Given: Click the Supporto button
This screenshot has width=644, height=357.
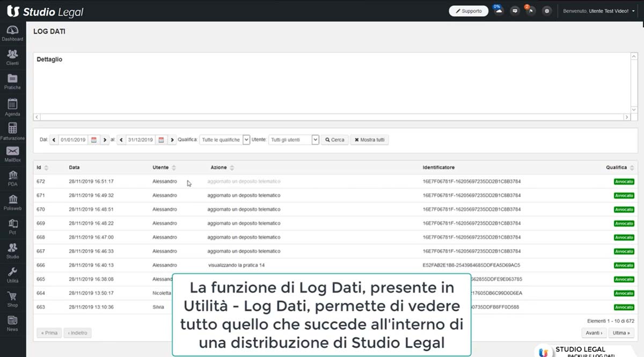Looking at the screenshot, I should pyautogui.click(x=469, y=11).
